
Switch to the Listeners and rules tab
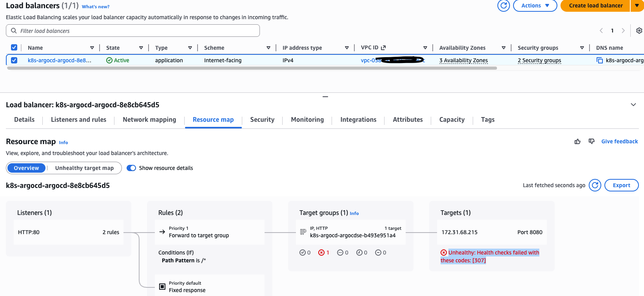coord(78,120)
